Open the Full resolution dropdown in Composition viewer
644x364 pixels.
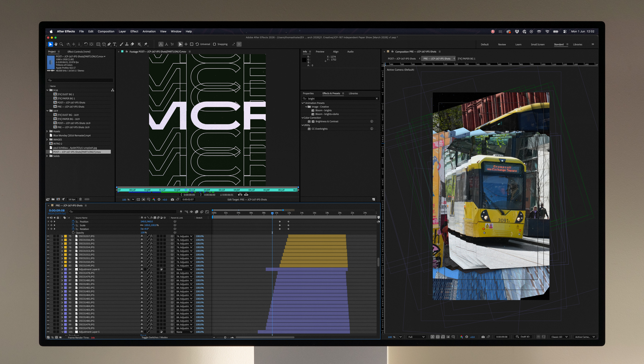coord(416,337)
